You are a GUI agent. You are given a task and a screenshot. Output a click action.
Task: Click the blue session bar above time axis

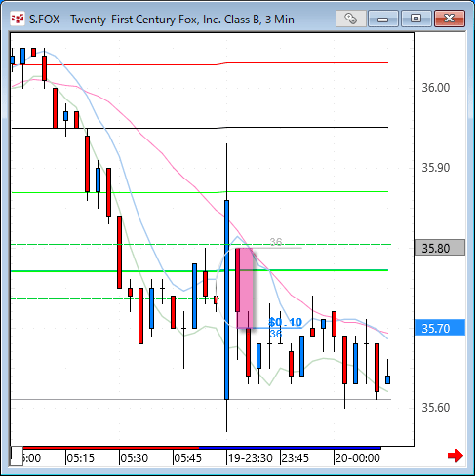pyautogui.click(x=290, y=448)
